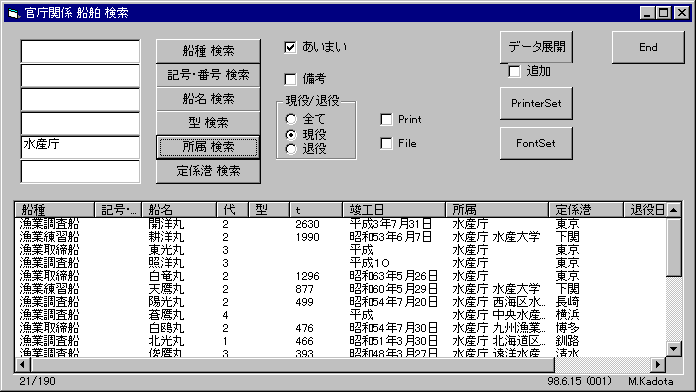Click date 昭和63年5月26日

(394, 276)
